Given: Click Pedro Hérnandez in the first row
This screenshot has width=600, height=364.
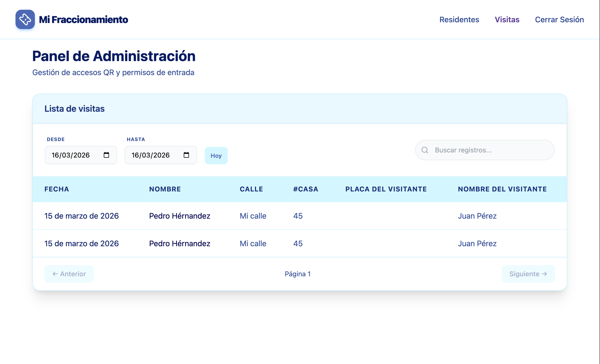Looking at the screenshot, I should point(180,216).
